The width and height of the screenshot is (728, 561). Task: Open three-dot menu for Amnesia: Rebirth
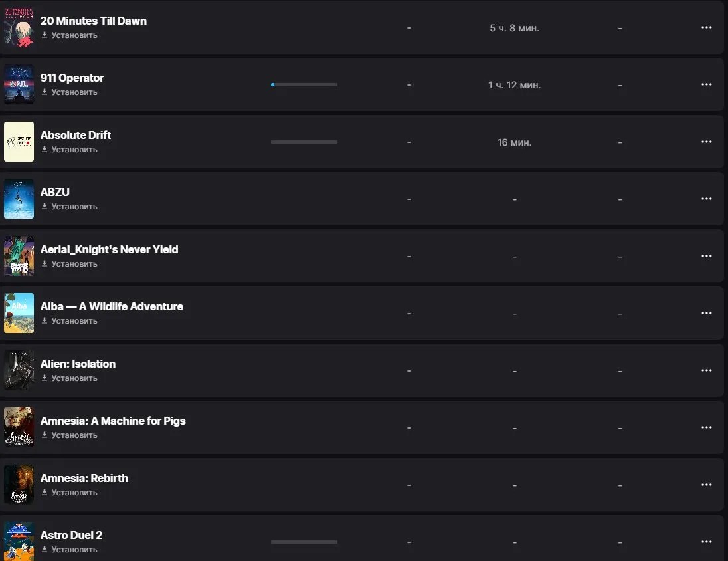706,485
